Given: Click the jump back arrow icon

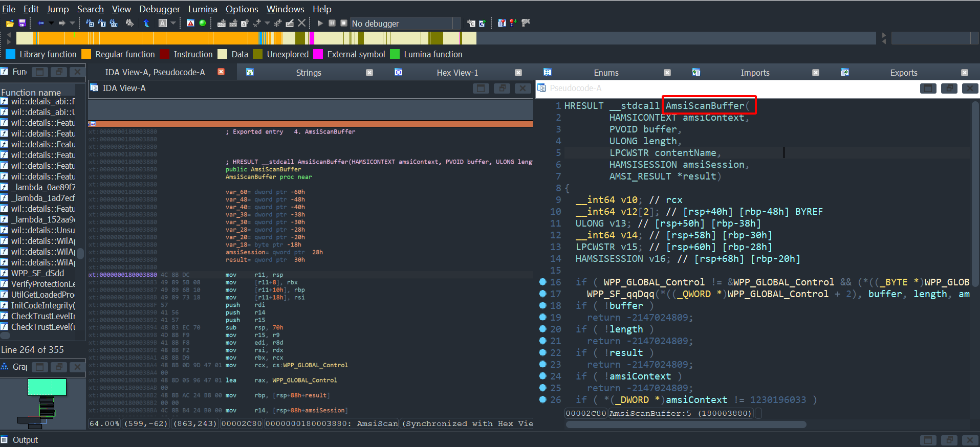Looking at the screenshot, I should (x=41, y=23).
